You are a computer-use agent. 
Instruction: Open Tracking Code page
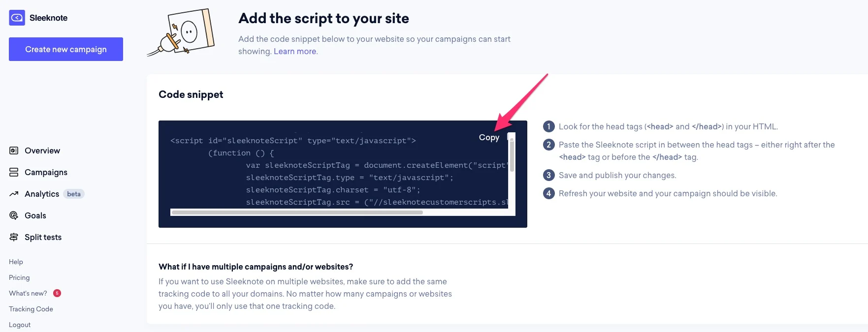(x=31, y=309)
